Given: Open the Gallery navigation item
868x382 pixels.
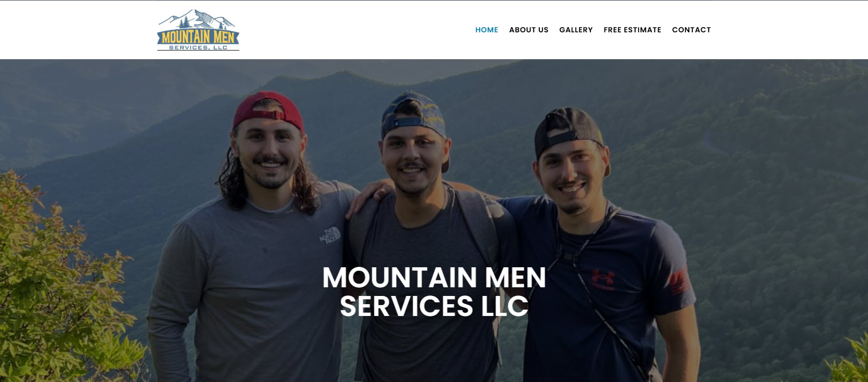Looking at the screenshot, I should (576, 30).
